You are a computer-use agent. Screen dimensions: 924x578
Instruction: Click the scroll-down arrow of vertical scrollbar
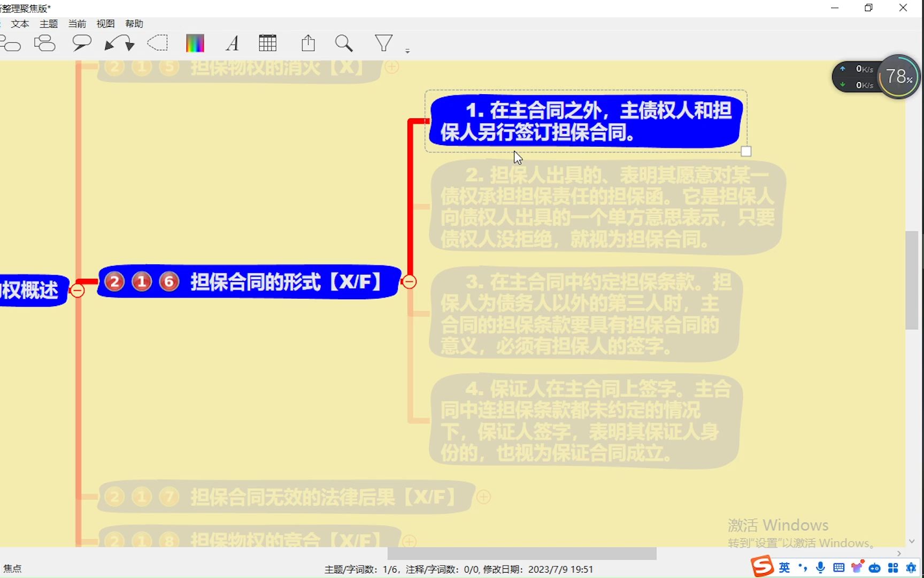point(912,541)
